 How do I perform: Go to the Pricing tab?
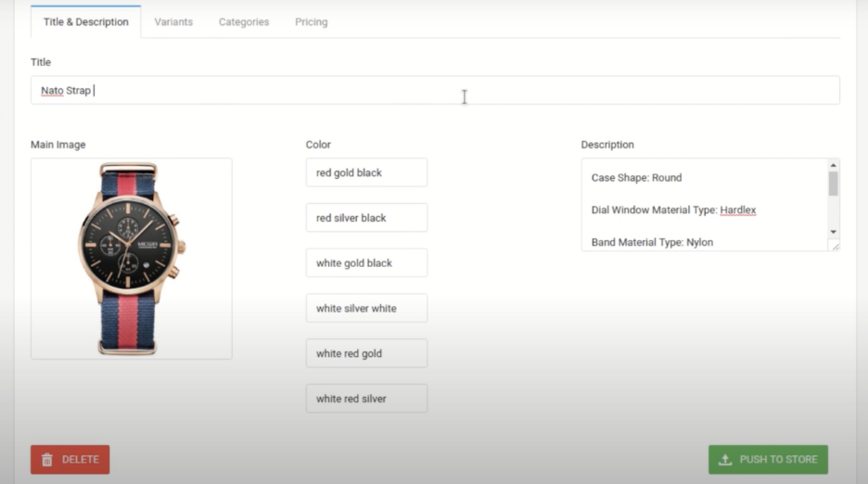pos(311,22)
